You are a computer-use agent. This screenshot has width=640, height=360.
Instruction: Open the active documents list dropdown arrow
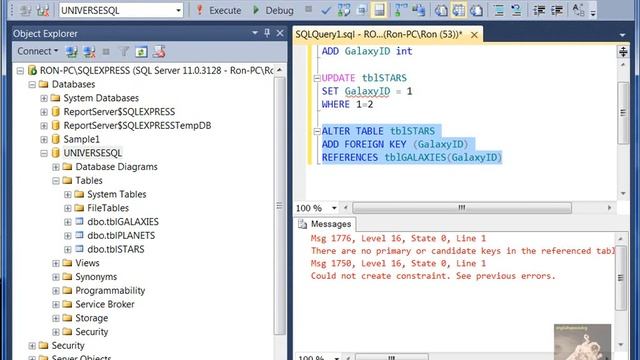coord(622,36)
